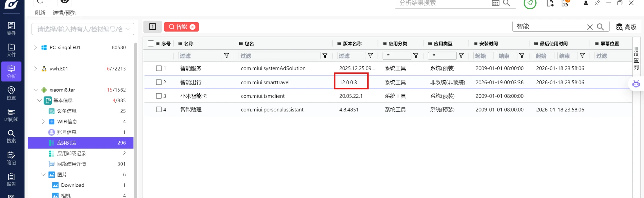Sort by the 版本名称 column header
The height and width of the screenshot is (198, 644).
point(352,44)
